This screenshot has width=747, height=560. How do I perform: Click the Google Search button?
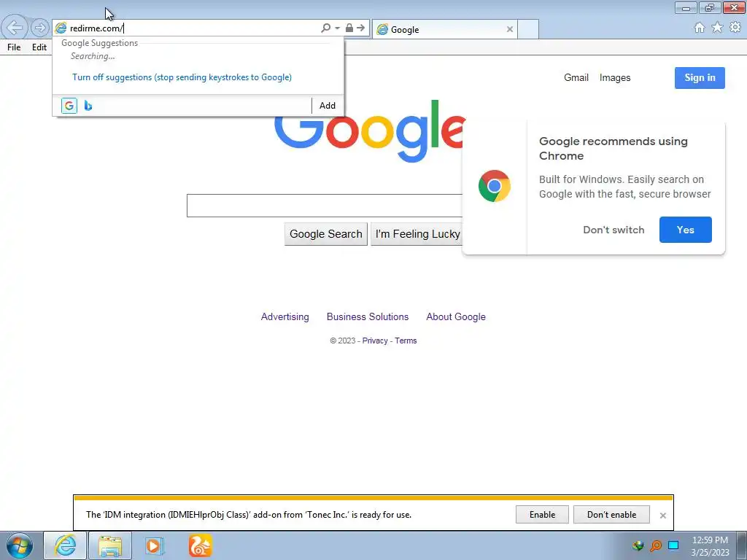point(326,234)
